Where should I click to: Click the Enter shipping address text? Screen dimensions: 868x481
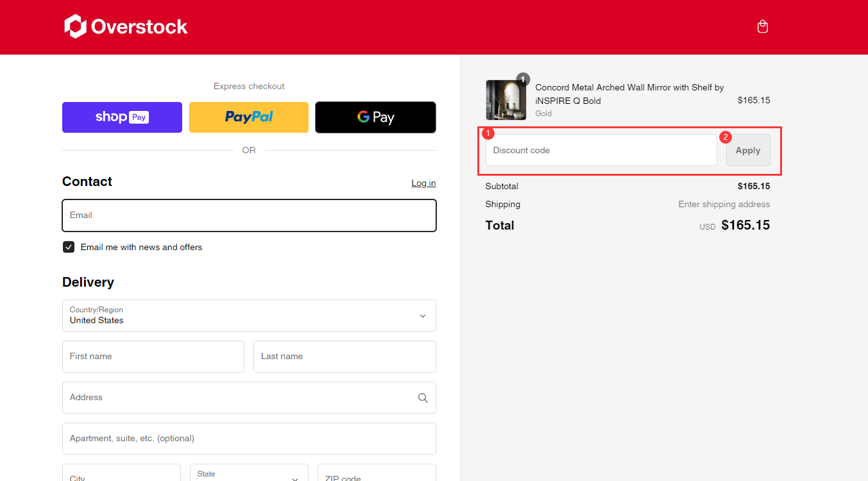coord(724,204)
